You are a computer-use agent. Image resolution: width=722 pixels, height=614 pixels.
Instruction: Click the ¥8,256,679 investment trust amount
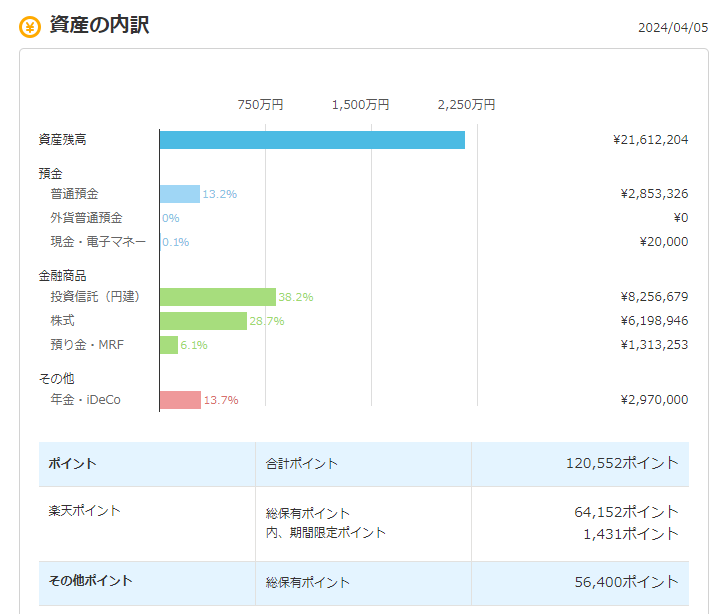654,297
